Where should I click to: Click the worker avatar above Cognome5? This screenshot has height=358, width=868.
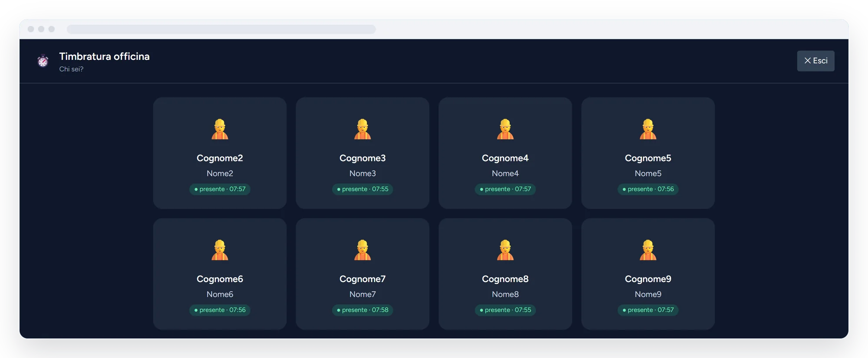click(648, 129)
